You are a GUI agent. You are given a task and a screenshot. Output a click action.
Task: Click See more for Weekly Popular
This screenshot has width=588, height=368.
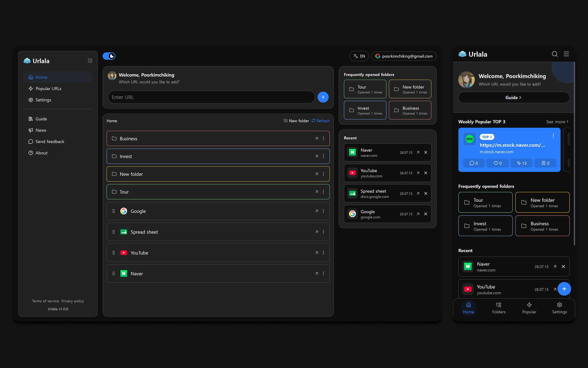point(557,122)
